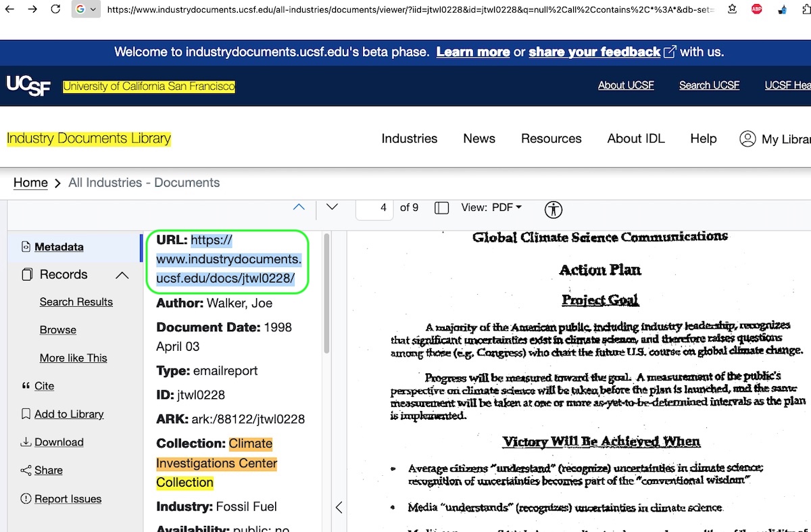
Task: Toggle the side panel layout icon
Action: click(x=441, y=208)
